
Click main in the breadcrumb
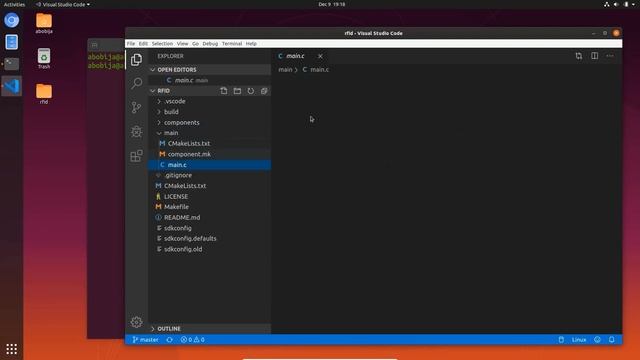[285, 70]
